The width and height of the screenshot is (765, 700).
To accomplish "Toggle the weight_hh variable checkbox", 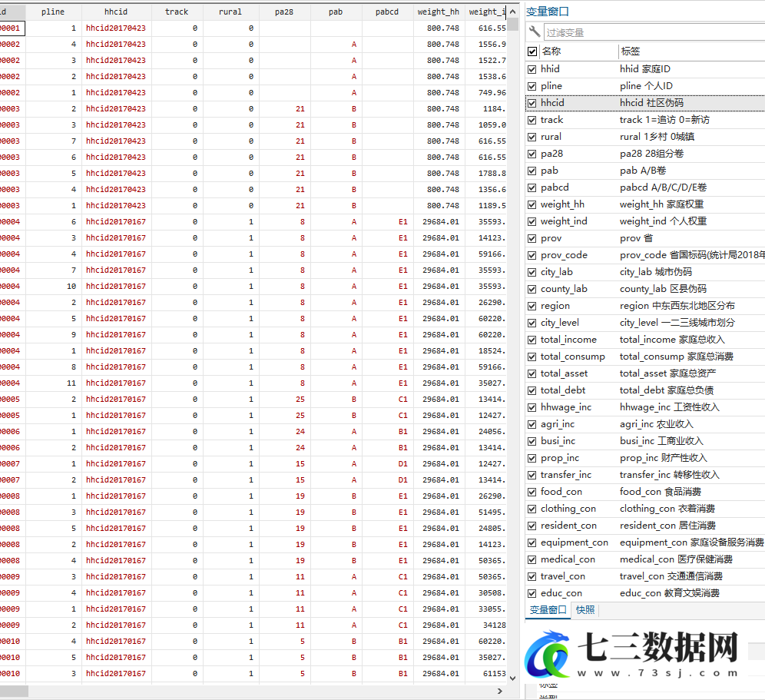I will tap(532, 204).
